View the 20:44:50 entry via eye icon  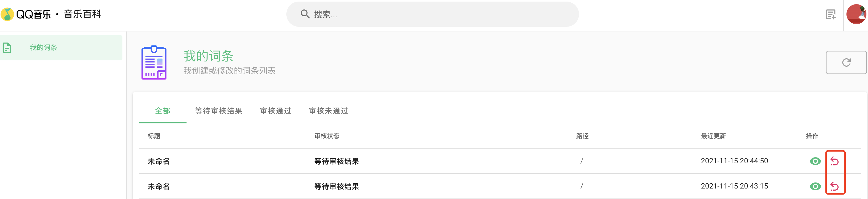tap(815, 161)
